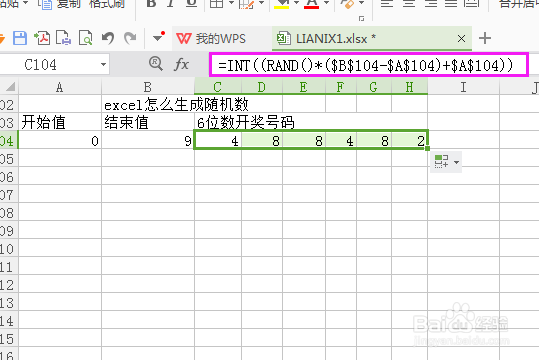The width and height of the screenshot is (539, 360).
Task: Switch to the 我的WPS tab
Action: point(211,39)
